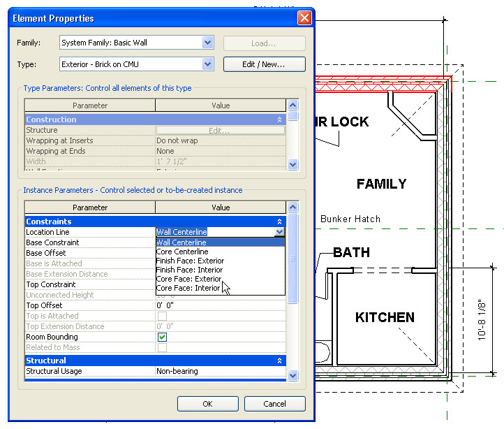Toggle the Related to Mass checkbox
504x429 pixels.
162,347
